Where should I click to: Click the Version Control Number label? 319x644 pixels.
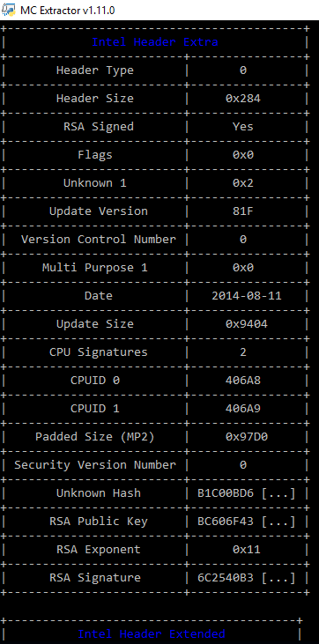98,240
